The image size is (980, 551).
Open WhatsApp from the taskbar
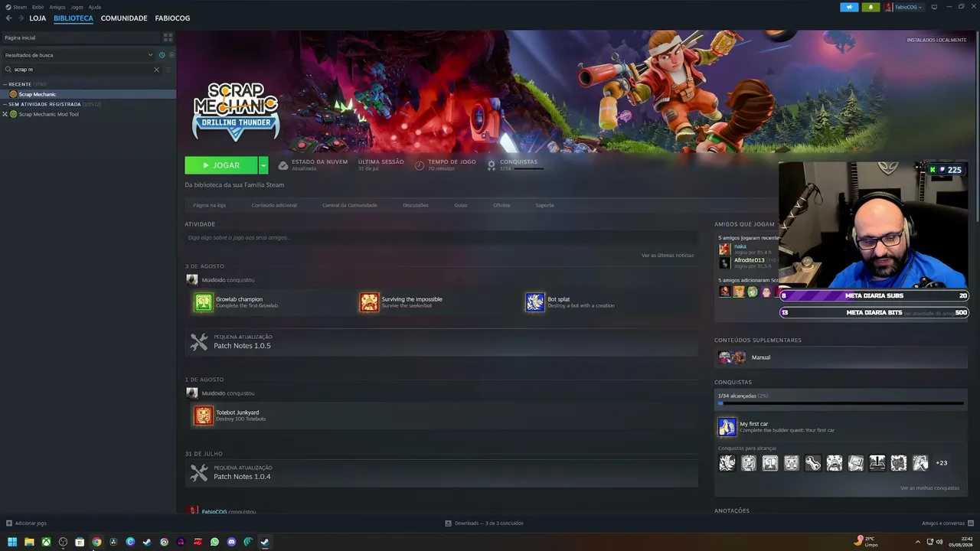pyautogui.click(x=214, y=542)
